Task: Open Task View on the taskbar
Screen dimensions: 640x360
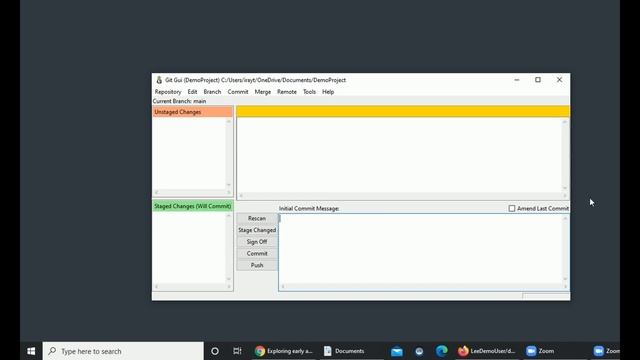Action: point(237,351)
